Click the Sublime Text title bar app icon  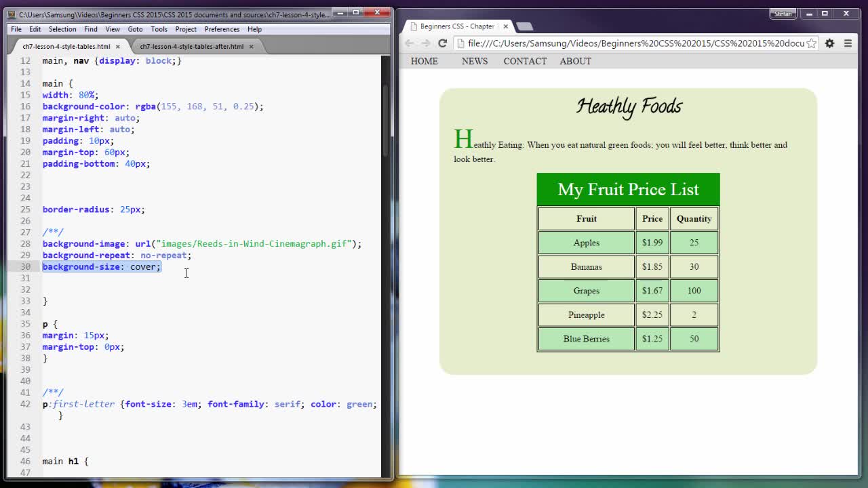(x=12, y=14)
